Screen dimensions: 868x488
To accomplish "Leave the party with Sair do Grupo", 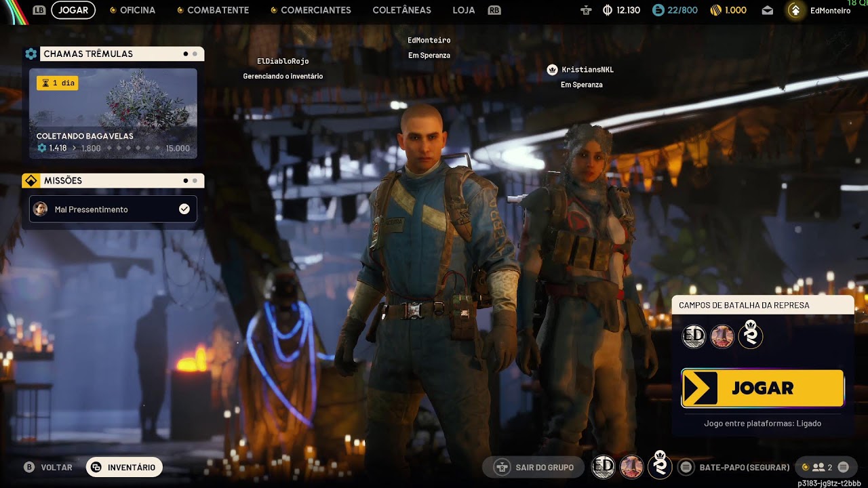I will click(532, 467).
